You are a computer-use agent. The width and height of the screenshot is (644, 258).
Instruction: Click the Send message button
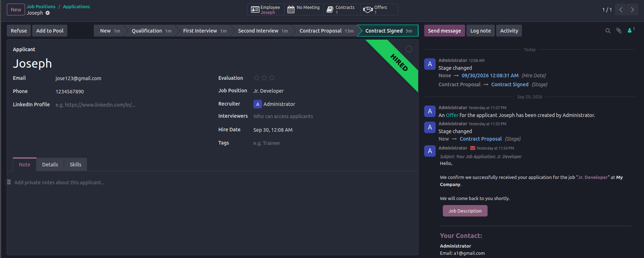click(x=444, y=31)
